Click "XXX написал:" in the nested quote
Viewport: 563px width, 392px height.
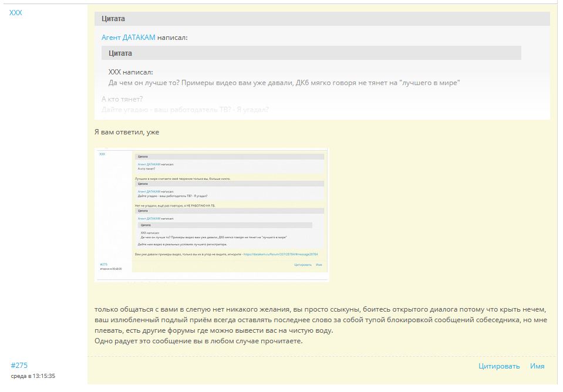[x=130, y=72]
